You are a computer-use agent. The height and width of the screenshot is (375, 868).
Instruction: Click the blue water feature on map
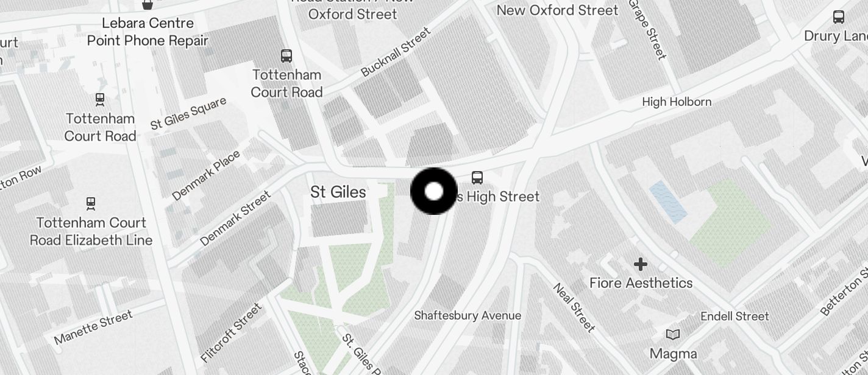click(668, 200)
